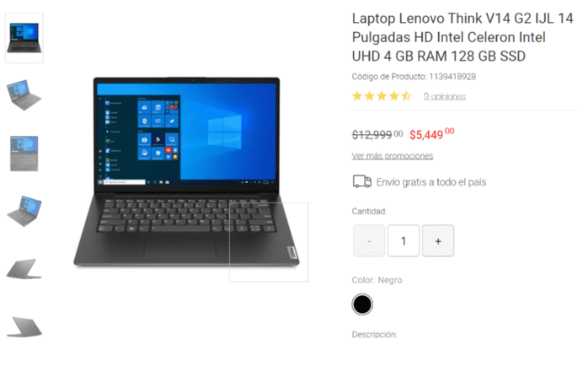Image resolution: width=588 pixels, height=366 pixels.
Task: Click the product title Laptop Lenovo Think V14
Action: (x=462, y=37)
